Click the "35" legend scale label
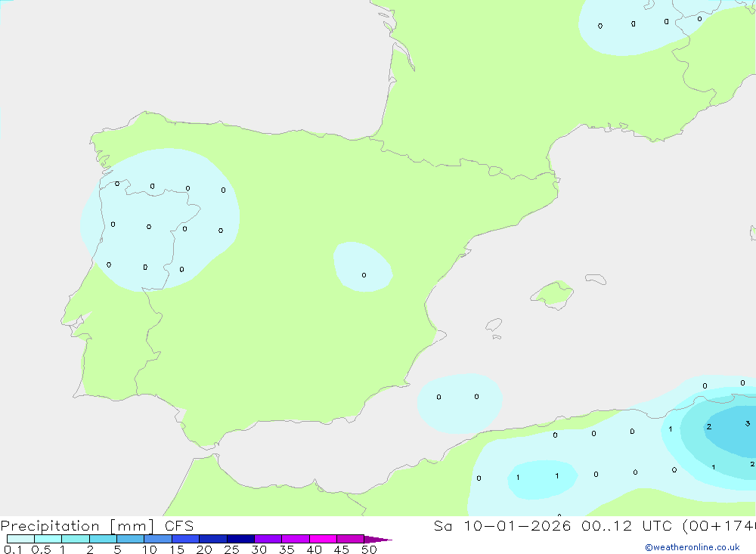756x554 pixels. click(x=287, y=549)
